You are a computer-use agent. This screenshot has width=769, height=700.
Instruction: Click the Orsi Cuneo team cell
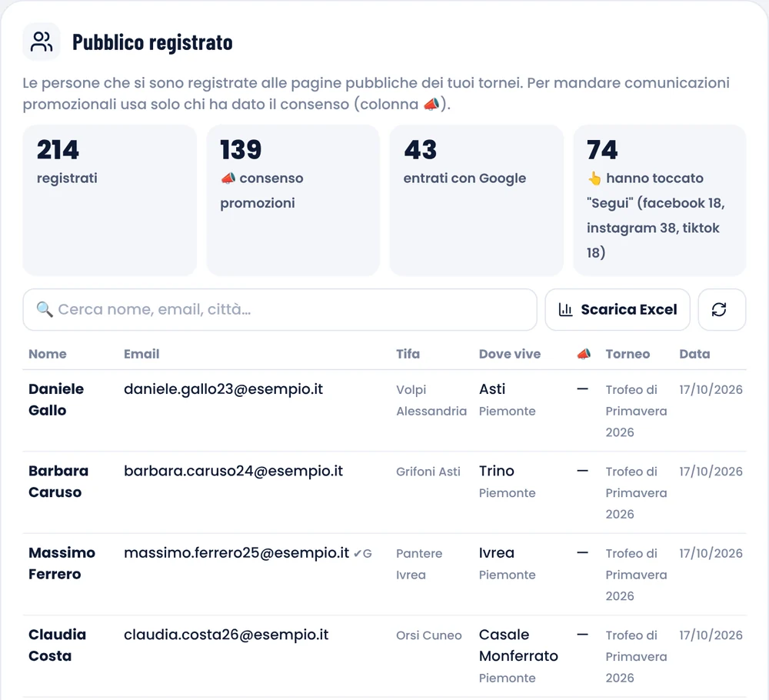[429, 635]
